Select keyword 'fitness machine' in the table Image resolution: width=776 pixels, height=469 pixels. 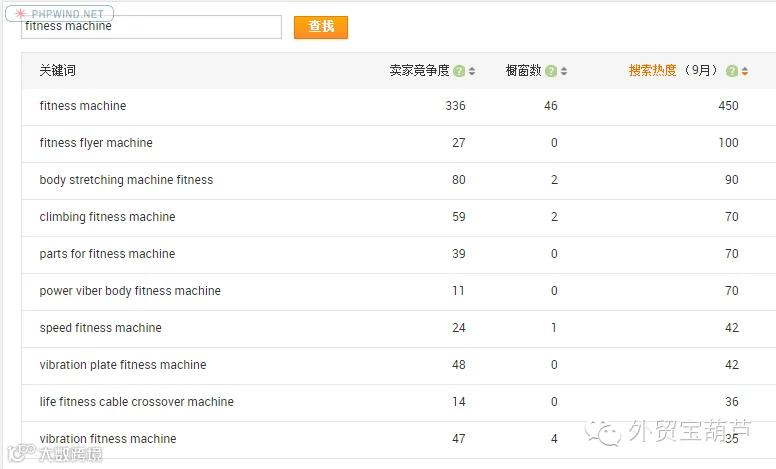[83, 106]
